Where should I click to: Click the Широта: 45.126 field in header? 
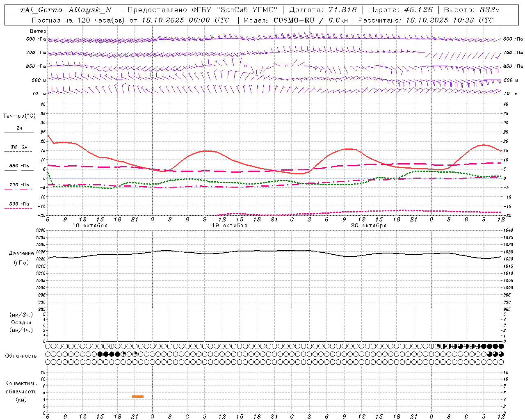pyautogui.click(x=400, y=10)
